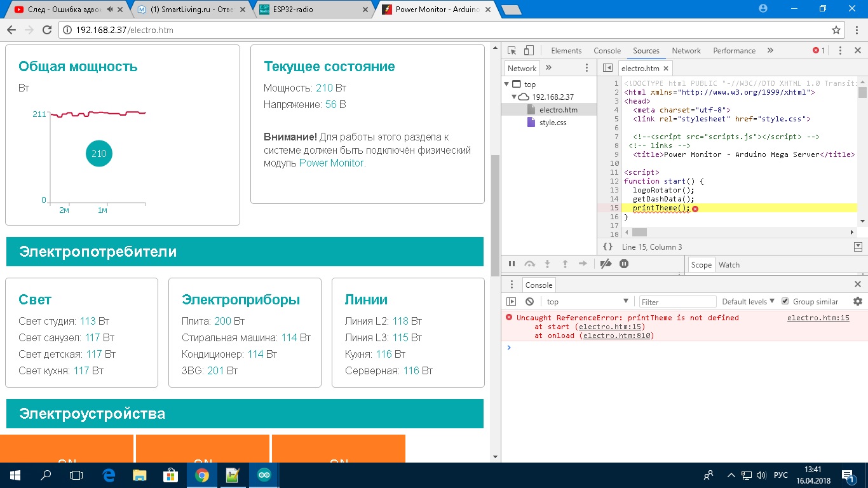Click the console Filter input field

pos(677,302)
